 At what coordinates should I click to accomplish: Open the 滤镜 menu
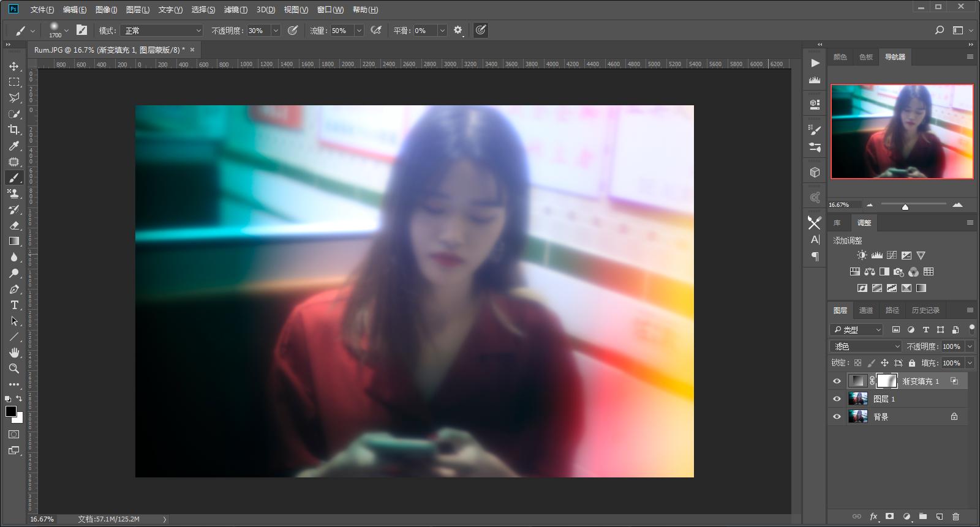[235, 10]
